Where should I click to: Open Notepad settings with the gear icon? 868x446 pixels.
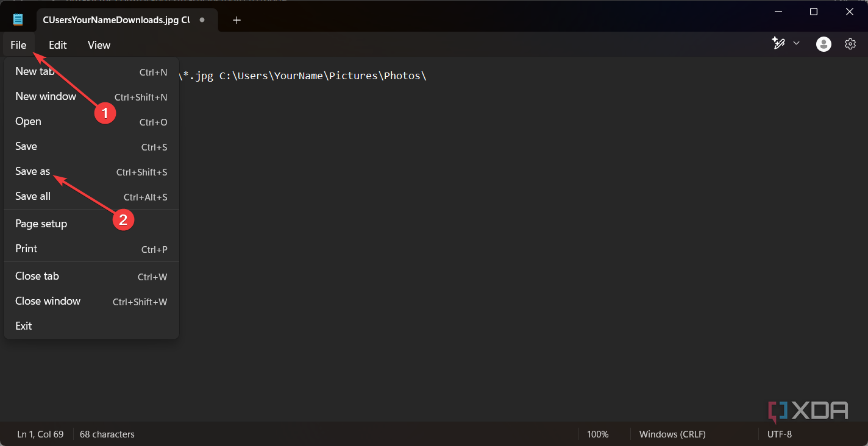click(850, 43)
